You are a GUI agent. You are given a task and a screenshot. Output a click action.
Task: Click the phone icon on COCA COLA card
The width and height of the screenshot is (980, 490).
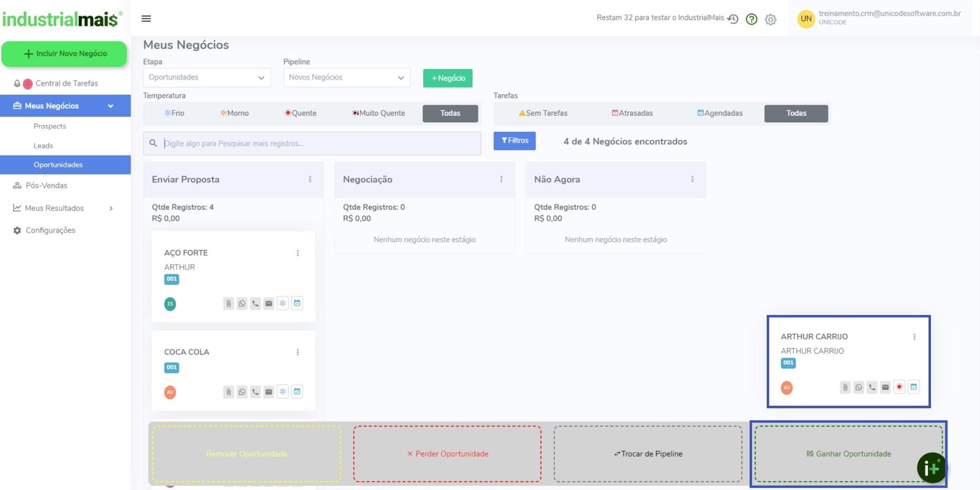pos(255,392)
